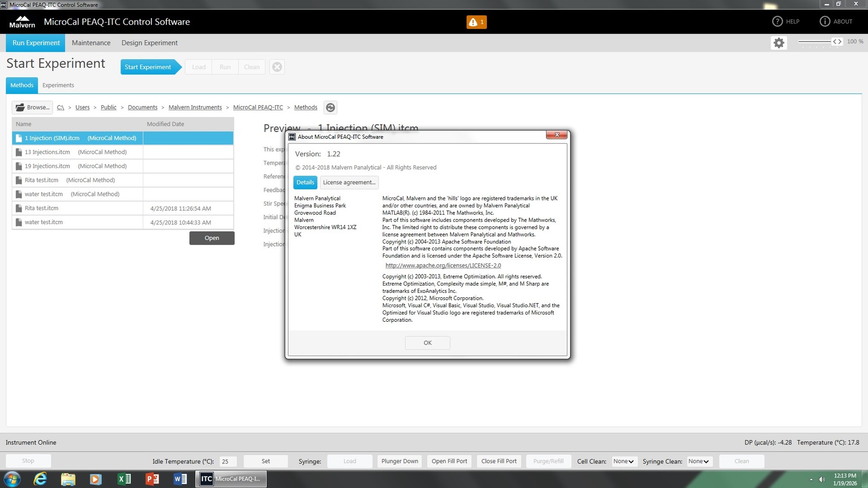Switch to the Maintenance tab
This screenshot has width=868, height=488.
coord(91,43)
